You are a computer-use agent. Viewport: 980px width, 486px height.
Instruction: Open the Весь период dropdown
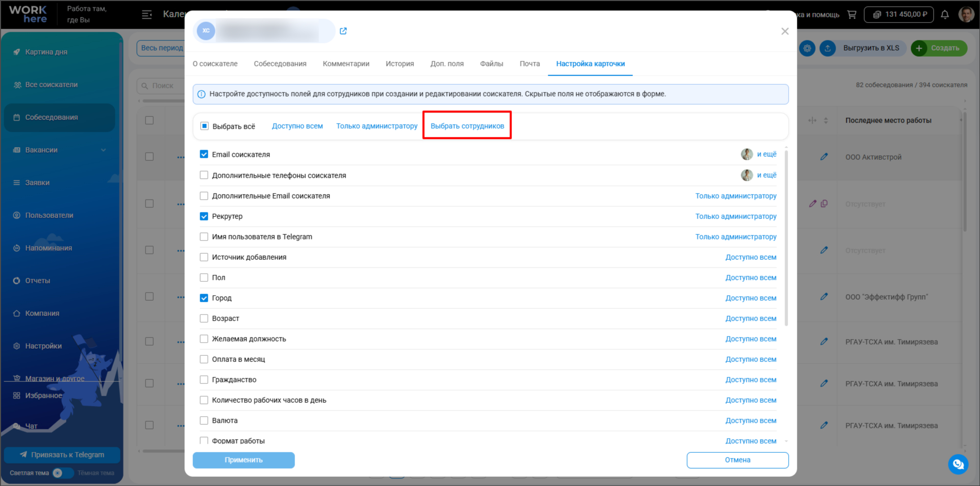pos(161,48)
